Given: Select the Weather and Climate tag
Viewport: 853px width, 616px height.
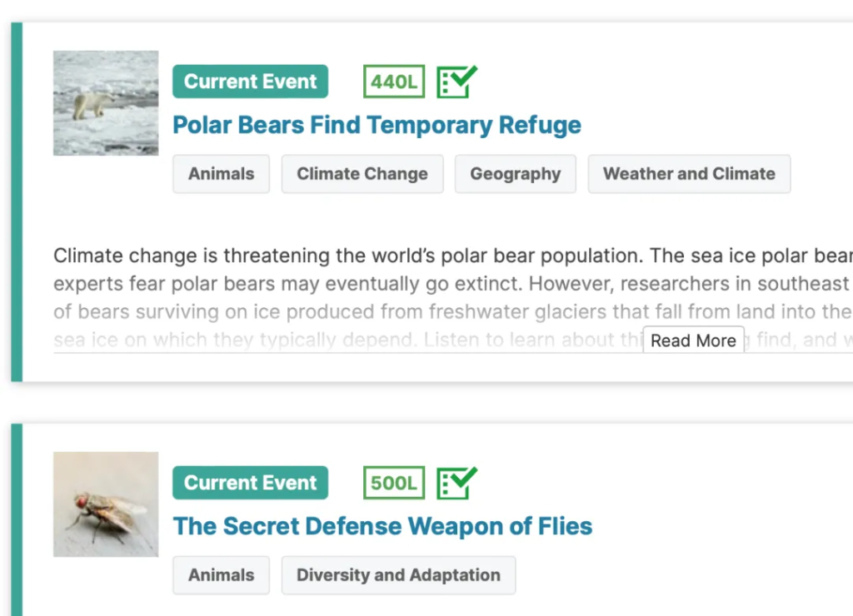Looking at the screenshot, I should pyautogui.click(x=689, y=174).
